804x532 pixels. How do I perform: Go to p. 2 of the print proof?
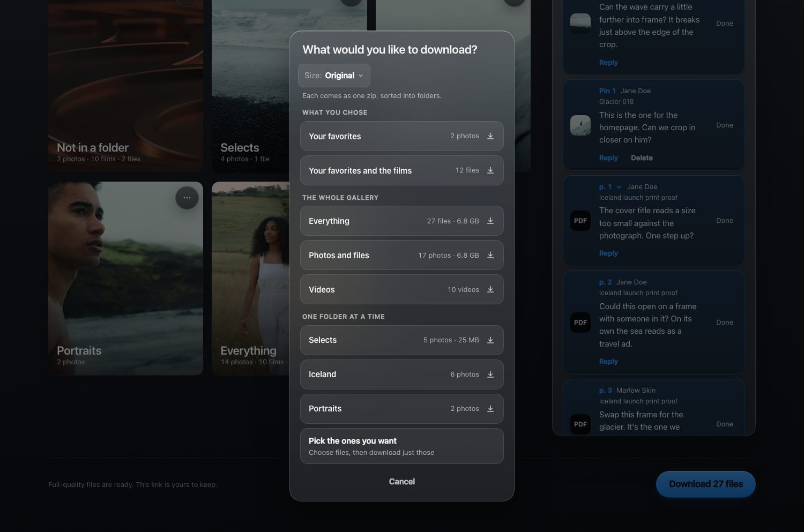[x=606, y=282]
